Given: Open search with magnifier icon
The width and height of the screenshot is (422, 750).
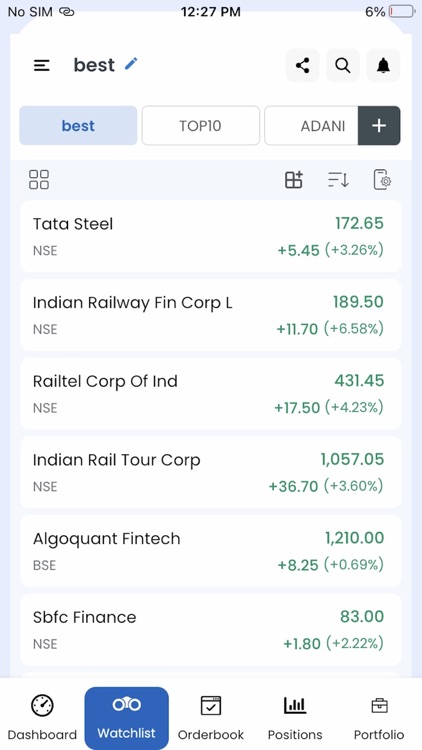Looking at the screenshot, I should pos(343,66).
